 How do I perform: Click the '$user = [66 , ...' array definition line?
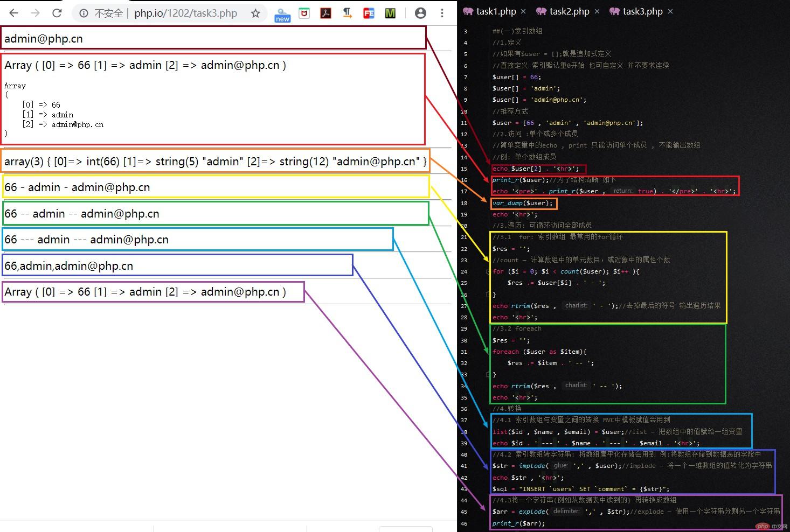click(567, 123)
